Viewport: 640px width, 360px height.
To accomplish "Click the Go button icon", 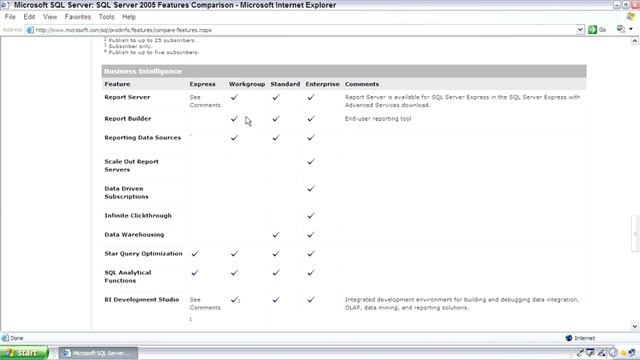I will (592, 29).
